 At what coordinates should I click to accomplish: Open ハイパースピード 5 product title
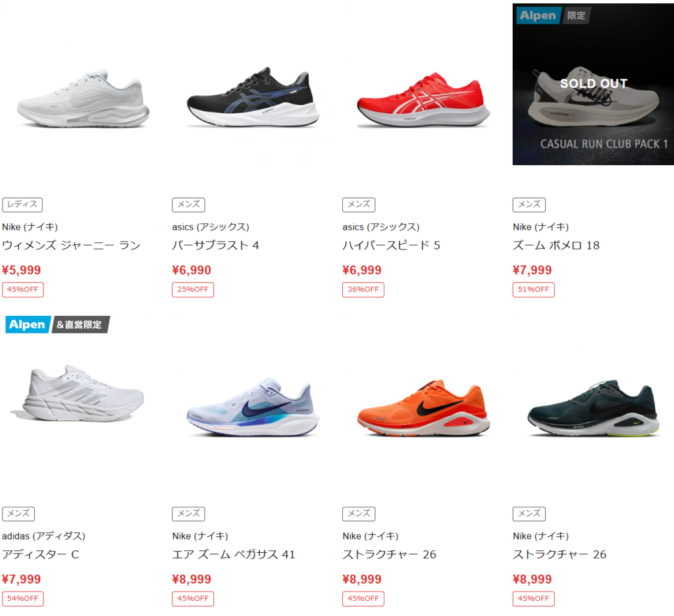tap(391, 245)
